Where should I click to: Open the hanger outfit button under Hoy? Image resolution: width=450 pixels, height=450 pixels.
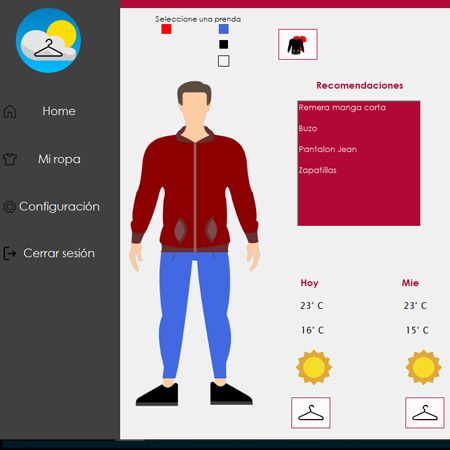tap(311, 413)
